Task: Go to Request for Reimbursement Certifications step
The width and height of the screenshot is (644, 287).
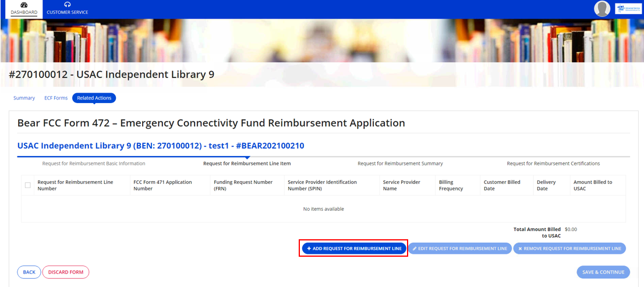Action: point(553,164)
